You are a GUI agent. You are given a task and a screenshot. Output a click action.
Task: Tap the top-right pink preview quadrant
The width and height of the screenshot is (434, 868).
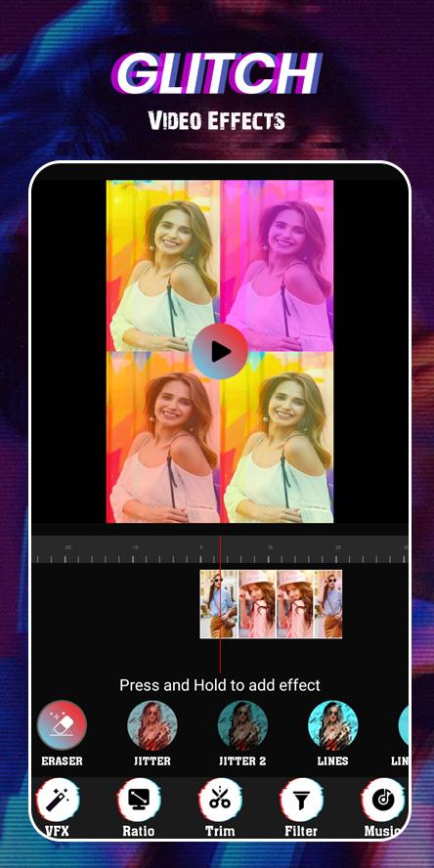point(277,266)
